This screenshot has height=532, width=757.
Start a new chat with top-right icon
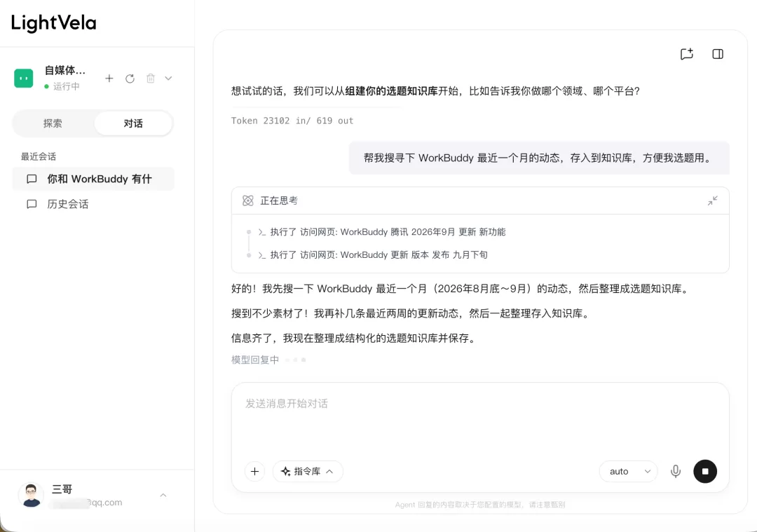pyautogui.click(x=686, y=54)
